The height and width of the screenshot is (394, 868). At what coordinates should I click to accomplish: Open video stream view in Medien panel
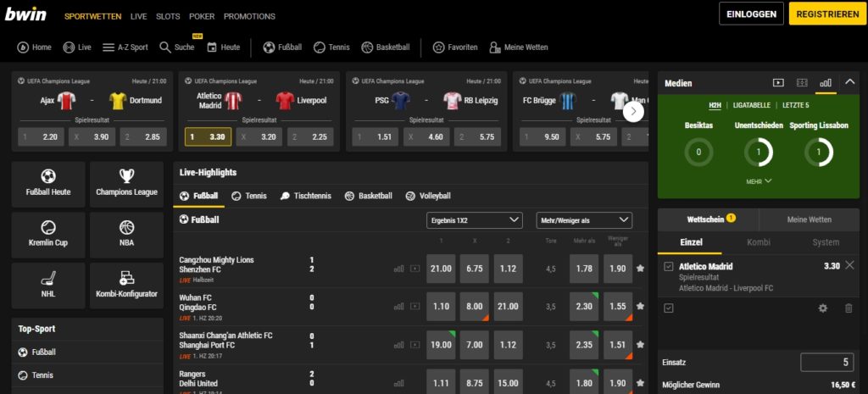click(x=778, y=83)
